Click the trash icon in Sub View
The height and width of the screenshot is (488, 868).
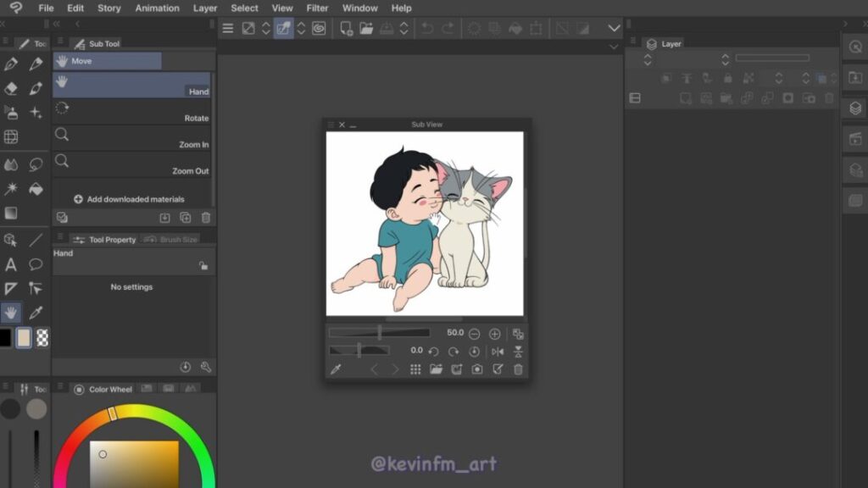pos(518,369)
